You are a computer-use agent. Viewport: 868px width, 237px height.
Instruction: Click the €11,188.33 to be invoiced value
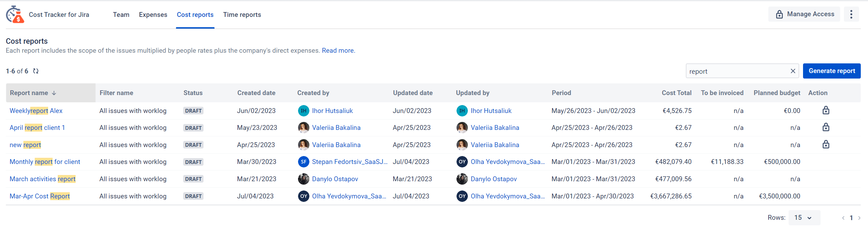(x=727, y=162)
